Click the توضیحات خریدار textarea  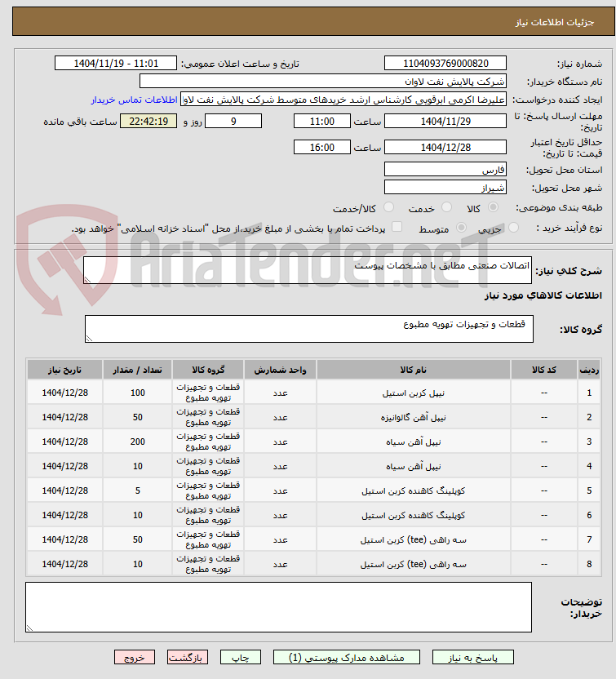(x=278, y=607)
